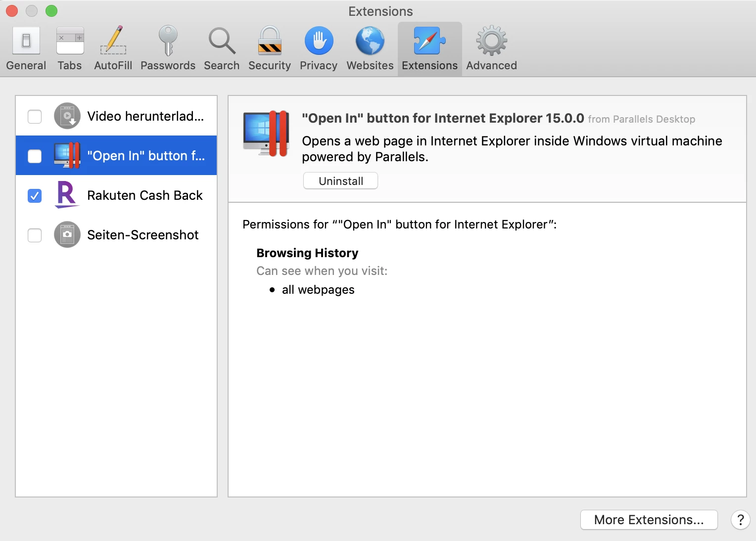The height and width of the screenshot is (541, 756).
Task: Switch to the Privacy tab label
Action: [319, 65]
